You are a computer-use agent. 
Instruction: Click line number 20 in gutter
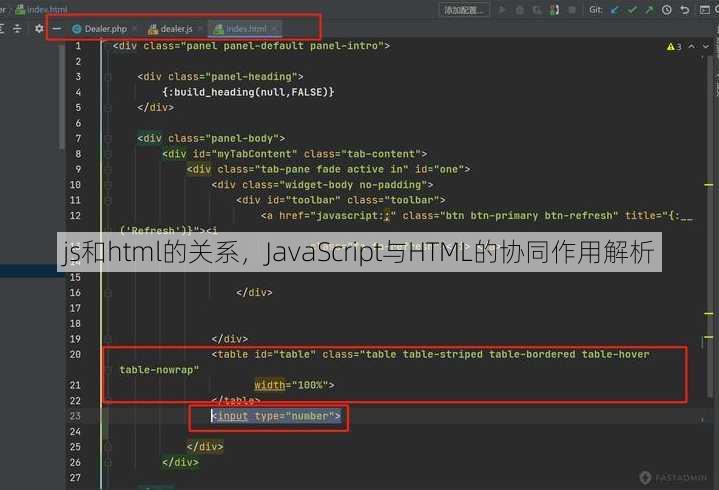75,354
